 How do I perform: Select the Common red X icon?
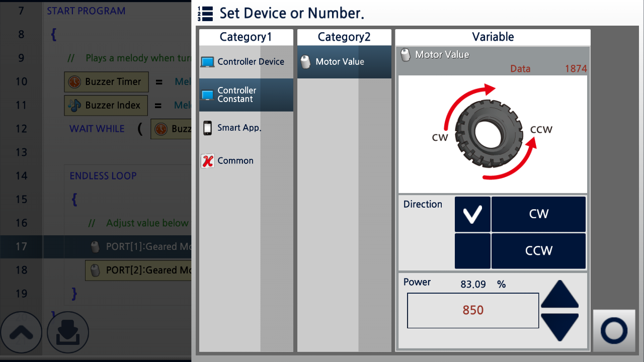[x=207, y=161]
